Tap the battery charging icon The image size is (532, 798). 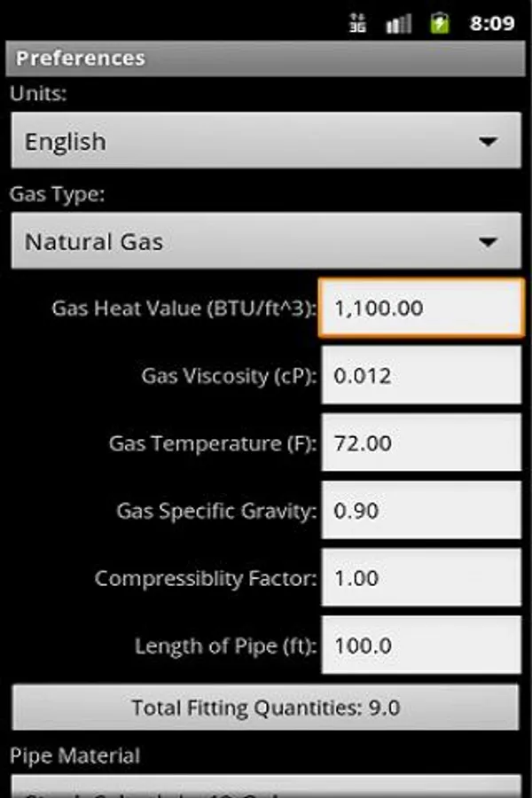[440, 23]
